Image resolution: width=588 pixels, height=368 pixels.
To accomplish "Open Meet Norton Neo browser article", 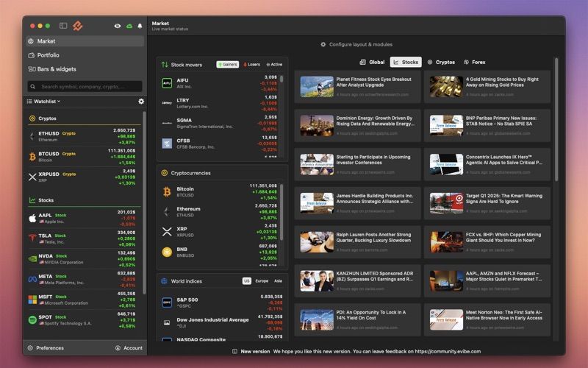I will tap(487, 319).
